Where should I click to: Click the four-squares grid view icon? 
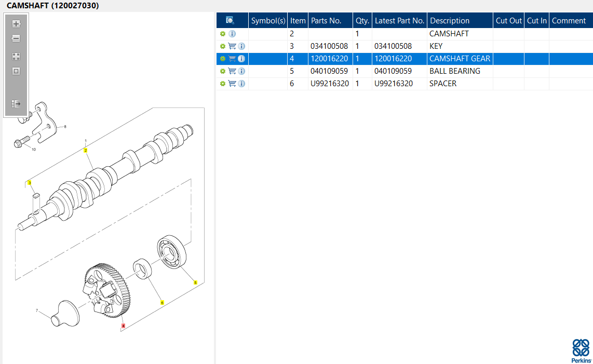[16, 57]
